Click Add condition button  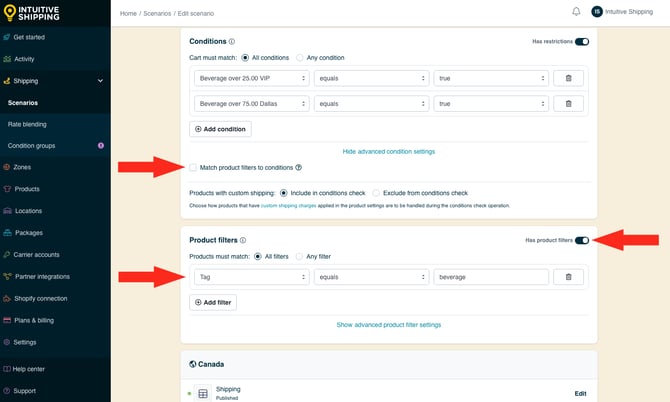tap(220, 129)
